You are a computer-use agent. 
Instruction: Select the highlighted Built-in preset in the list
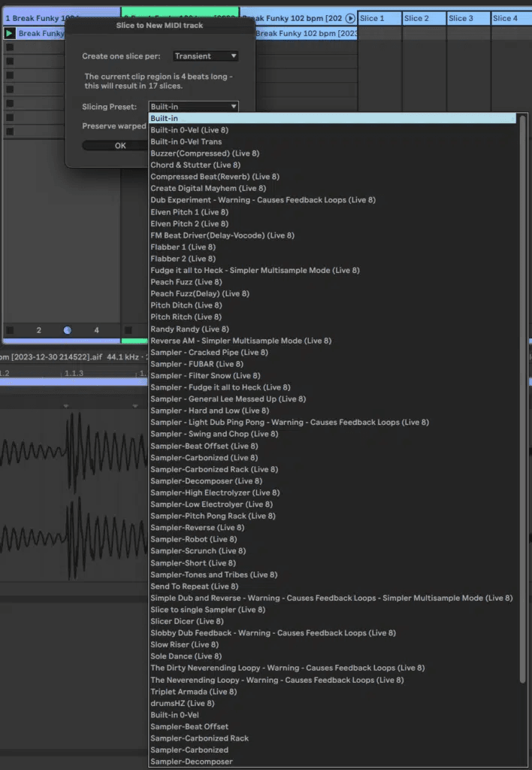(x=333, y=118)
